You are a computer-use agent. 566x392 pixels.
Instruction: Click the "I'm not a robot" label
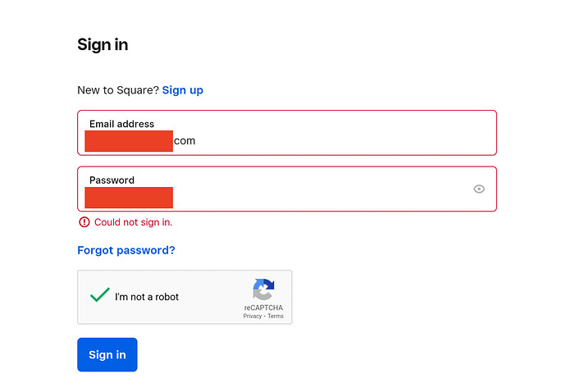coord(147,297)
